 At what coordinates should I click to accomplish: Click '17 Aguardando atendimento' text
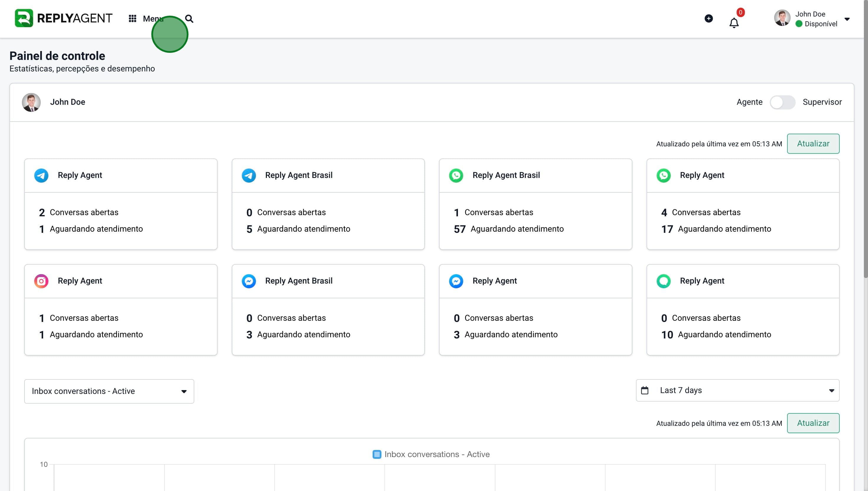pos(716,229)
